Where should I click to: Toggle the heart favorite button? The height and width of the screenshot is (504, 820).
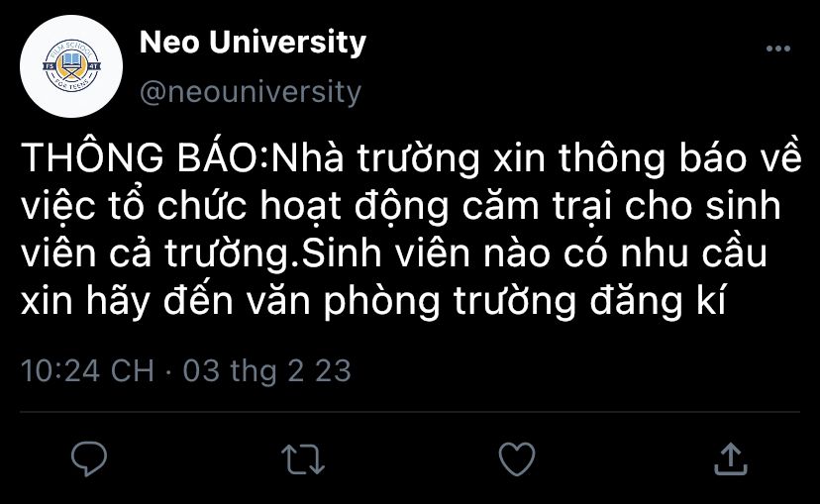pyautogui.click(x=517, y=458)
